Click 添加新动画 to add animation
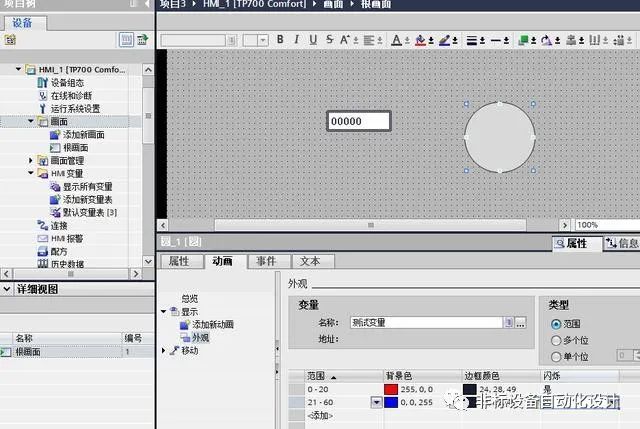 213,325
